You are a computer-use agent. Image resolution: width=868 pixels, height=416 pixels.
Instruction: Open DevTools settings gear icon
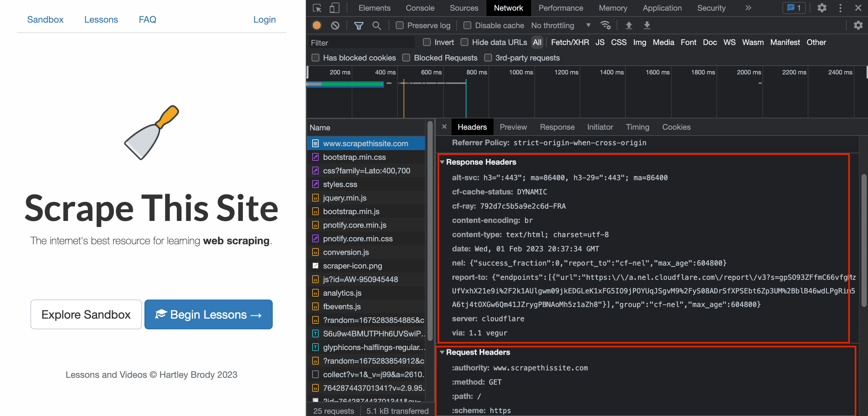[821, 8]
